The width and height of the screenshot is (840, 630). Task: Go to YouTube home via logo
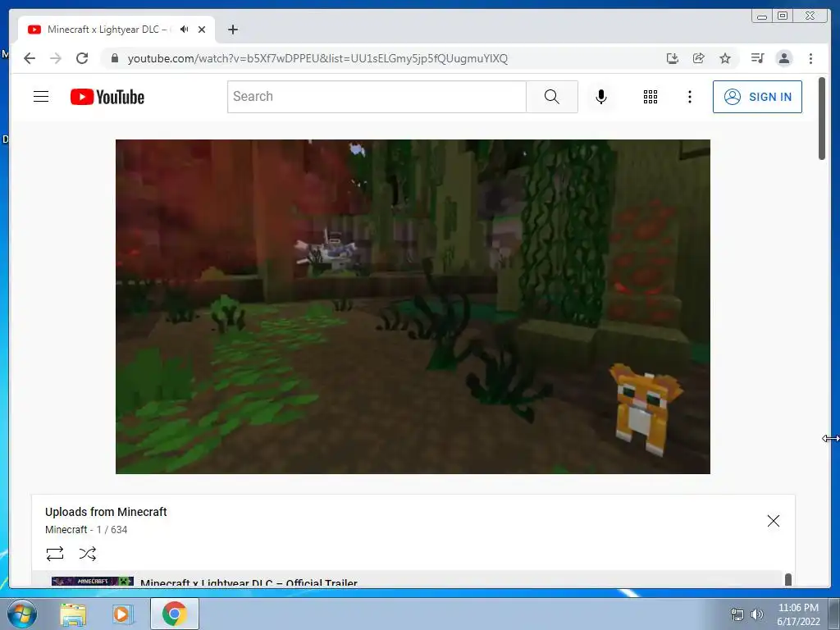point(107,97)
